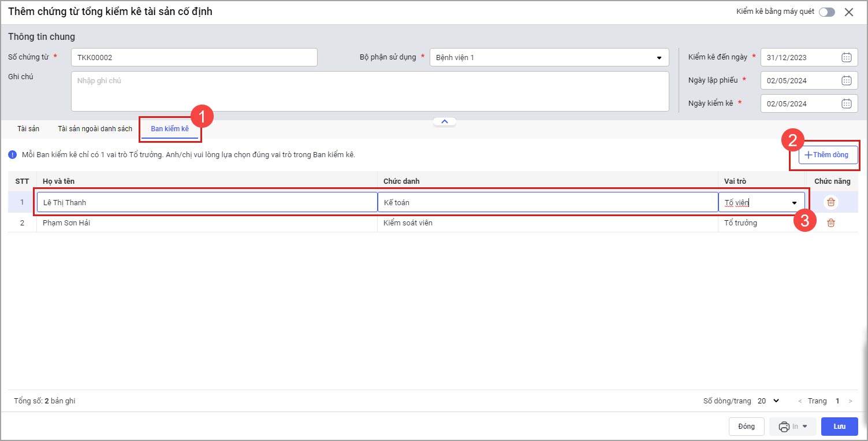Expand Vai trò dropdown for Tổ viên
Viewport: 868px width, 441px height.
coord(794,203)
